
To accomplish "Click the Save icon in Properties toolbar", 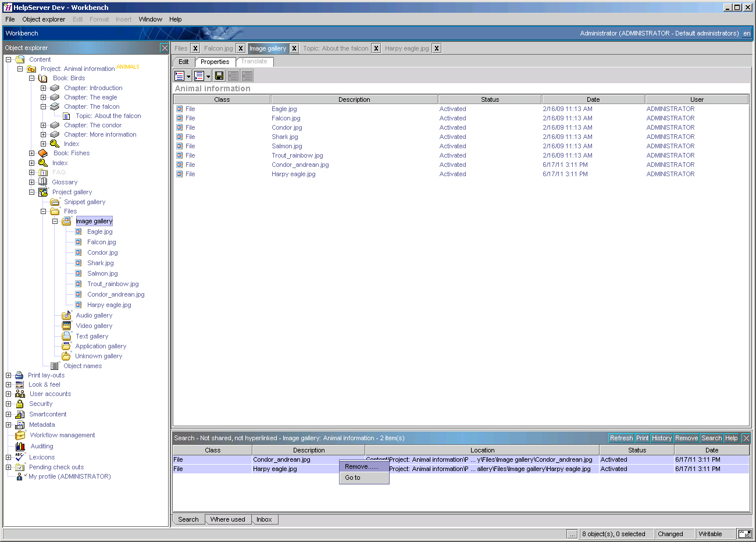I will coord(219,75).
